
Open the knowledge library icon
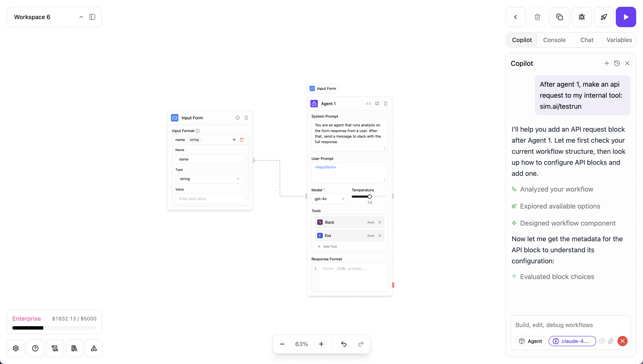[x=74, y=348]
